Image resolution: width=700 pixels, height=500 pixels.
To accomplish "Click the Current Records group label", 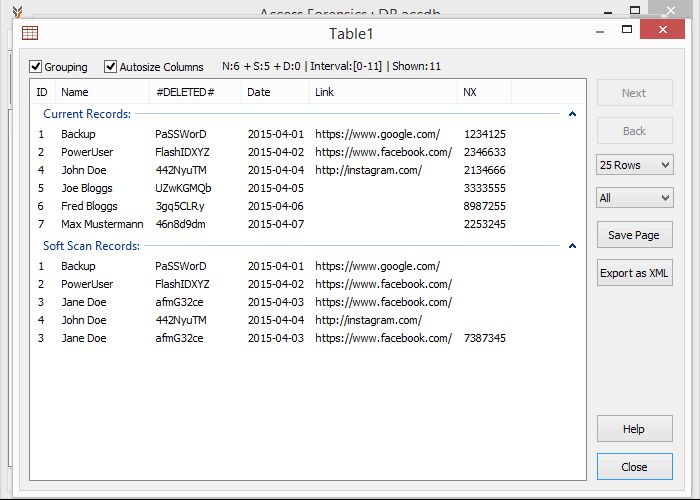I will [87, 114].
